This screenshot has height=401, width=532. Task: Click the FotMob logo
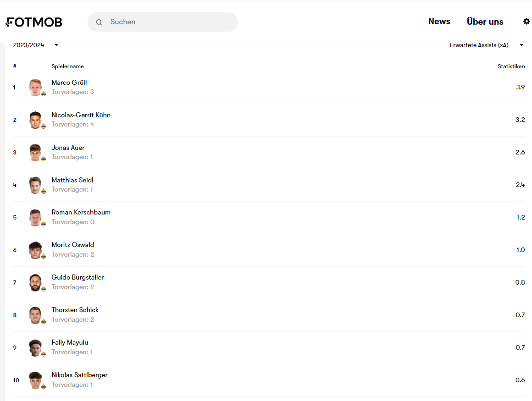[34, 22]
